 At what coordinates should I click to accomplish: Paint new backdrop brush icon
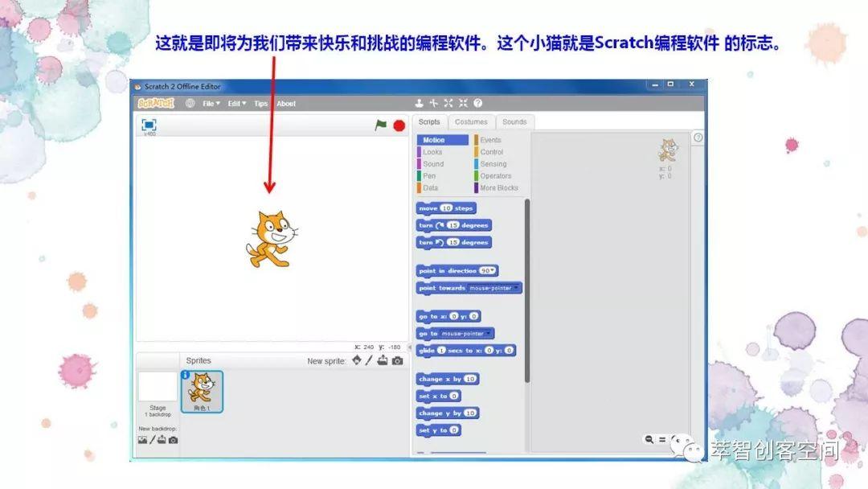(x=152, y=440)
